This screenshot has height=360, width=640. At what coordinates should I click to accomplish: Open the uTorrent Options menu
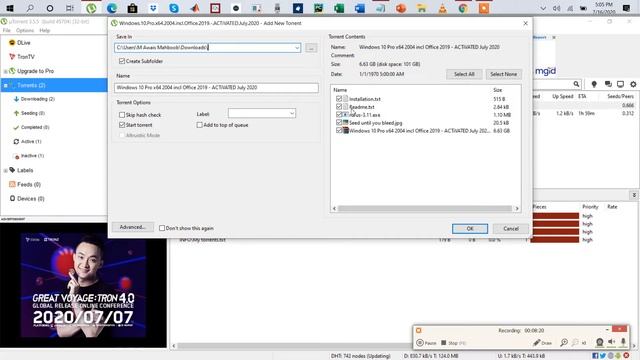pos(25,30)
